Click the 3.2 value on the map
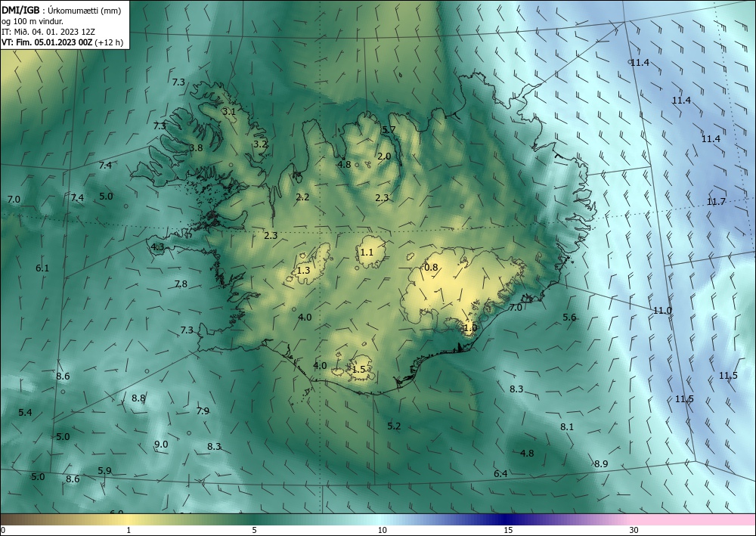The height and width of the screenshot is (536, 756). [260, 144]
